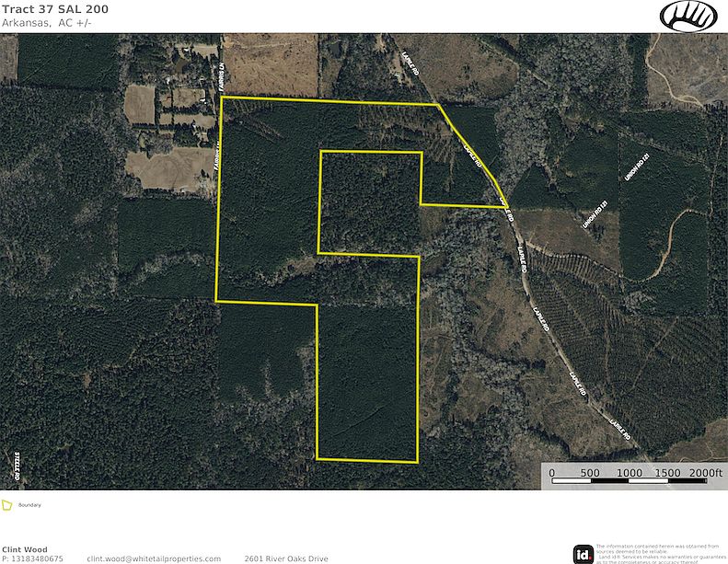
Task: Click the Boundary legend label
Action: (x=29, y=505)
